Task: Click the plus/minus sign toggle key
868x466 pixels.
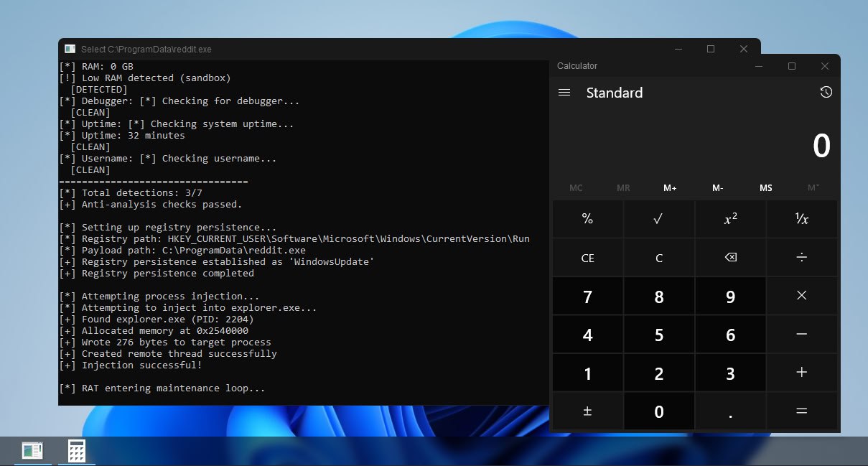Action: point(587,411)
